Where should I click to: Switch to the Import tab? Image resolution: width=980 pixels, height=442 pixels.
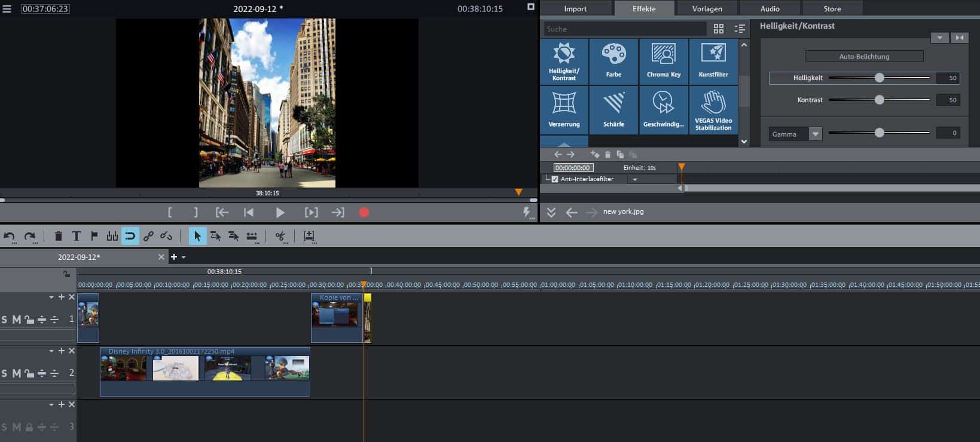point(575,8)
